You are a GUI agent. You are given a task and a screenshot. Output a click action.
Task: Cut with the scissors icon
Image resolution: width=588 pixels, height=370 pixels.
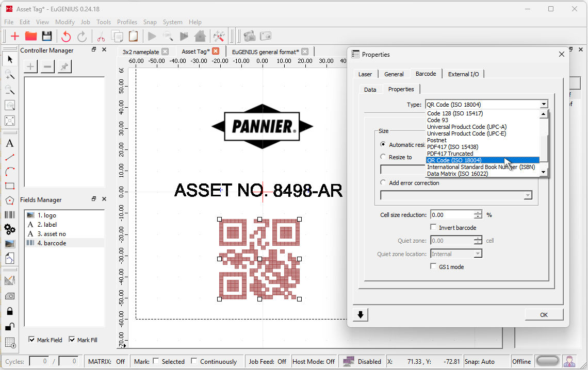(101, 36)
